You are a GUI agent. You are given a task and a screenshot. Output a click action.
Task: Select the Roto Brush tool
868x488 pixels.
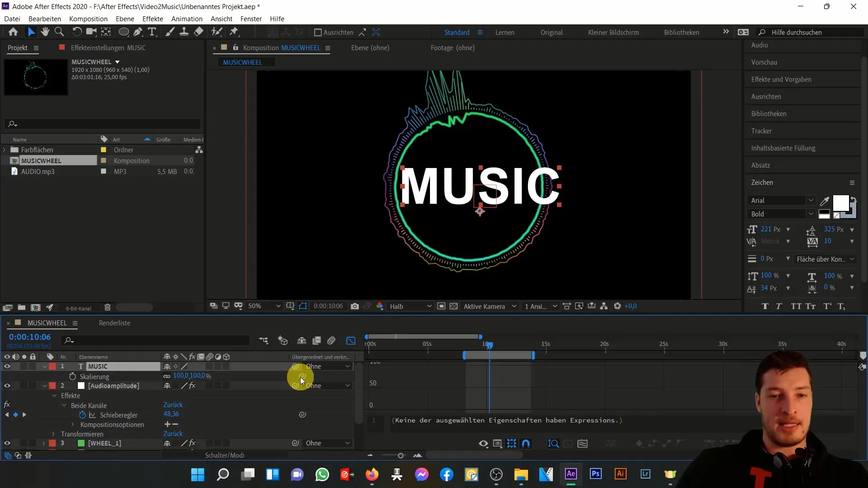[x=217, y=32]
